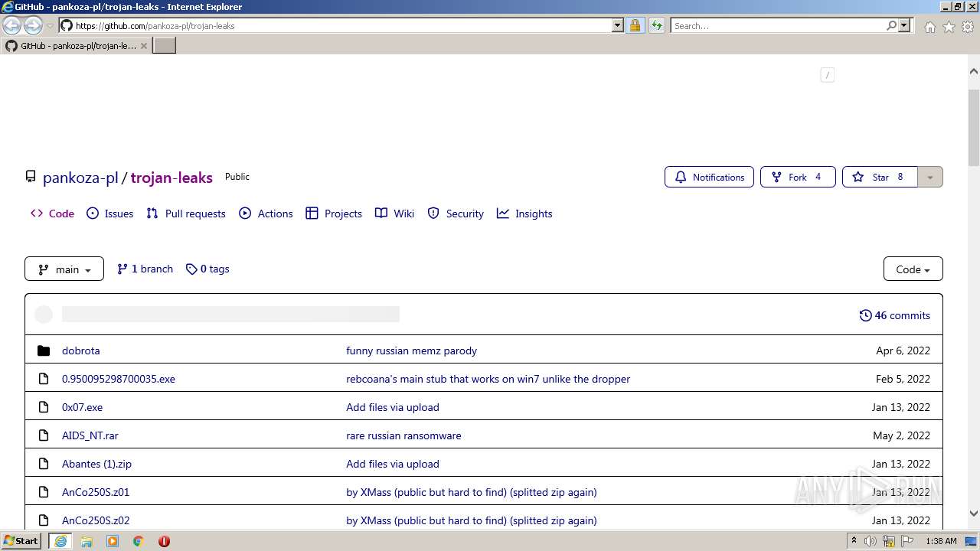Switch to the Code tab
The height and width of the screenshot is (551, 980).
52,214
